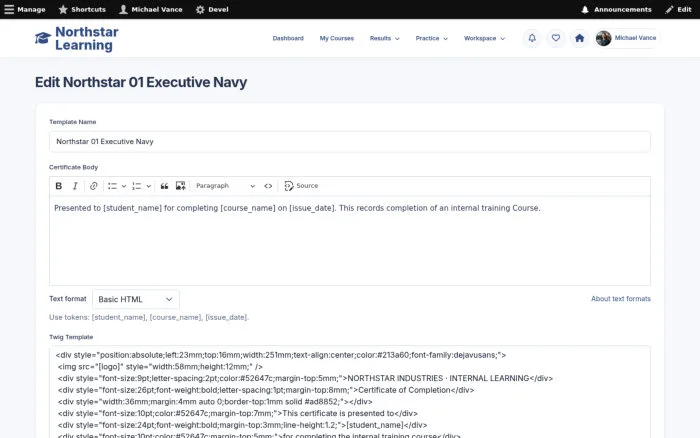
Task: Apply numbered list formatting
Action: tap(137, 186)
